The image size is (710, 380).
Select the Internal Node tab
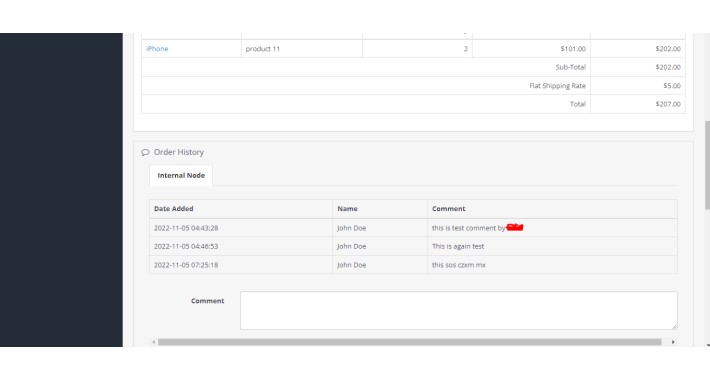pyautogui.click(x=181, y=175)
